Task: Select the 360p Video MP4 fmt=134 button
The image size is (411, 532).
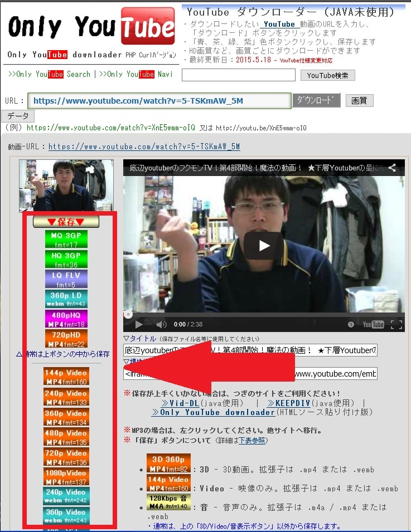Action: pyautogui.click(x=66, y=417)
